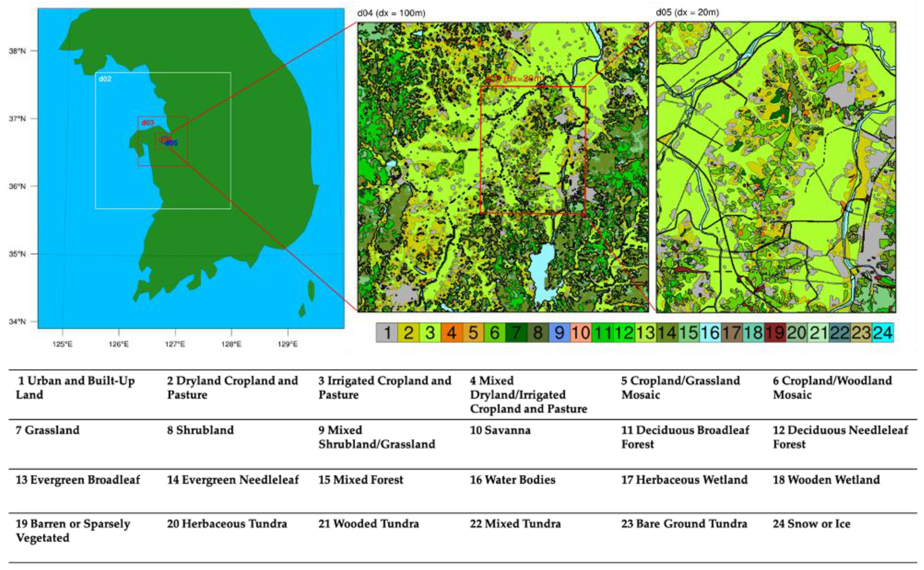924x570 pixels.
Task: Click the brown swatch numbered 17
Action: (x=732, y=332)
